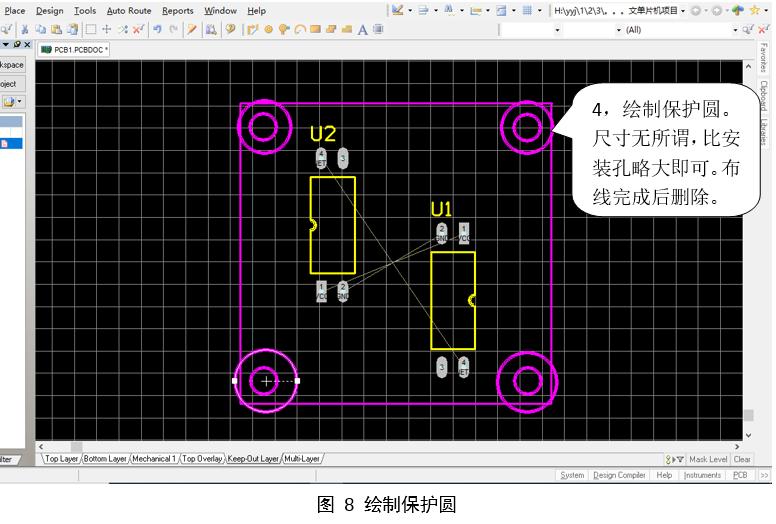776x524 pixels.
Task: Switch to the Bottom Layer tab
Action: [x=105, y=459]
